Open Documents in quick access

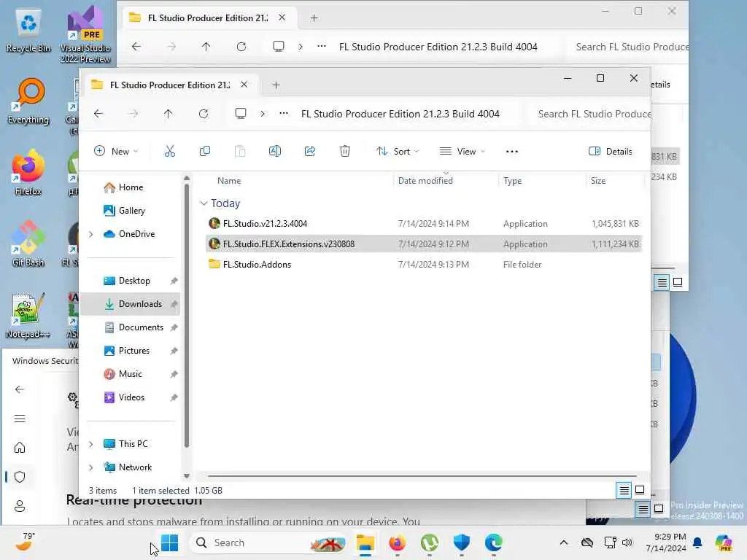tap(141, 327)
